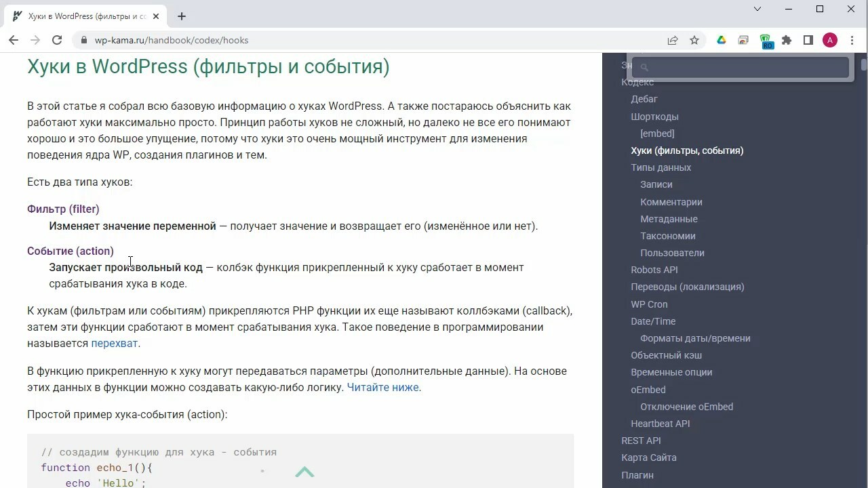Open 'Типы данных' sidebar item

(x=660, y=167)
